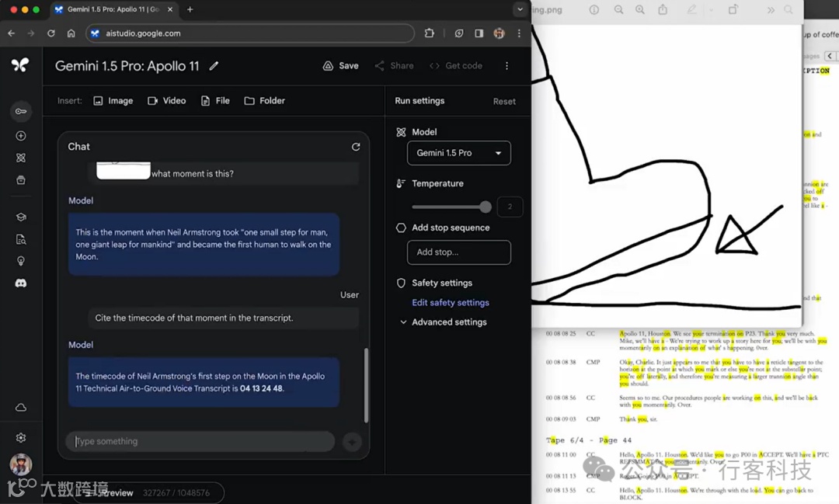
Task: Select the Cite the timecode user message
Action: point(224,318)
